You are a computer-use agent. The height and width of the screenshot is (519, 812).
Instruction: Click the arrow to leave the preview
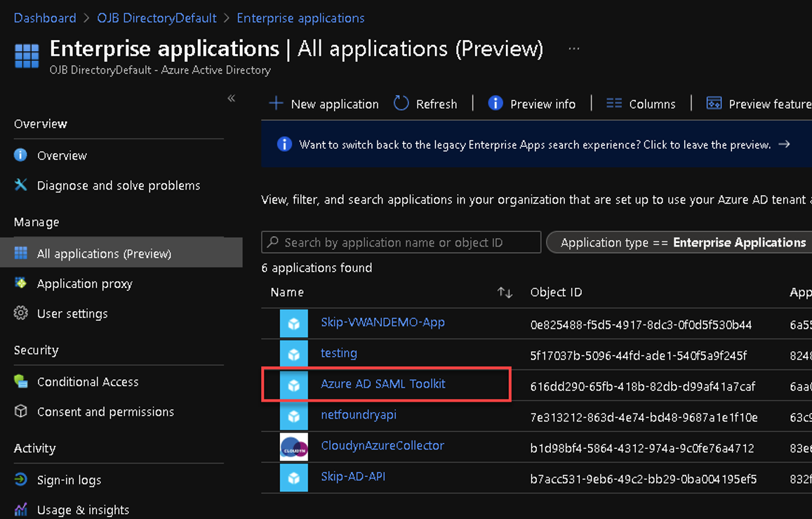pos(785,144)
